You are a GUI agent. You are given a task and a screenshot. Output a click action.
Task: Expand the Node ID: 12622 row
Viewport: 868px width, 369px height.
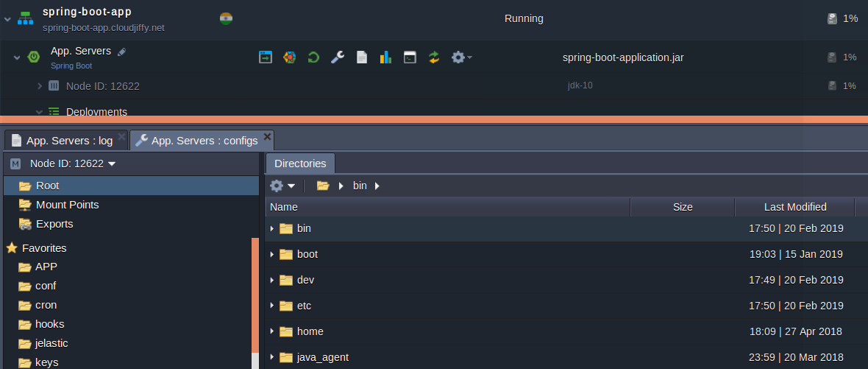coord(39,86)
